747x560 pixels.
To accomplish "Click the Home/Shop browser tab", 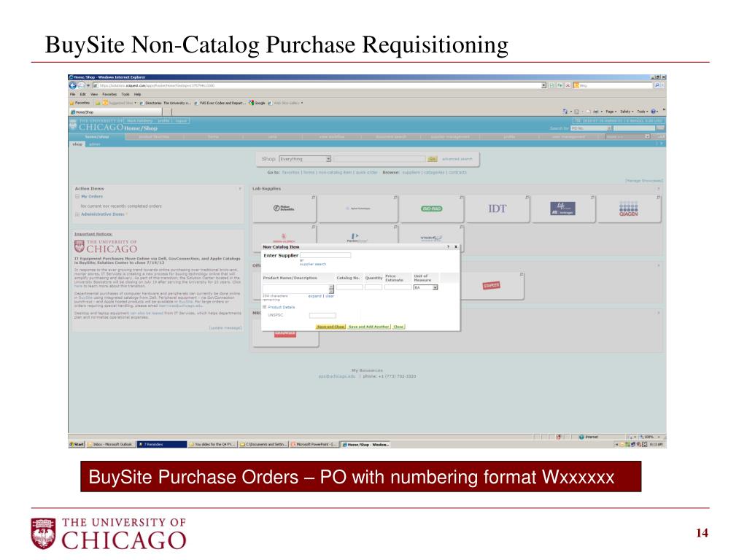I will point(116,112).
